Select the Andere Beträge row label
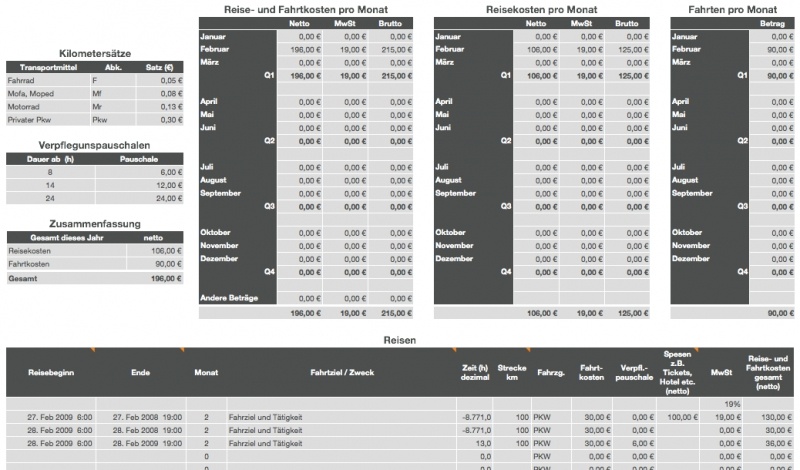 234,298
